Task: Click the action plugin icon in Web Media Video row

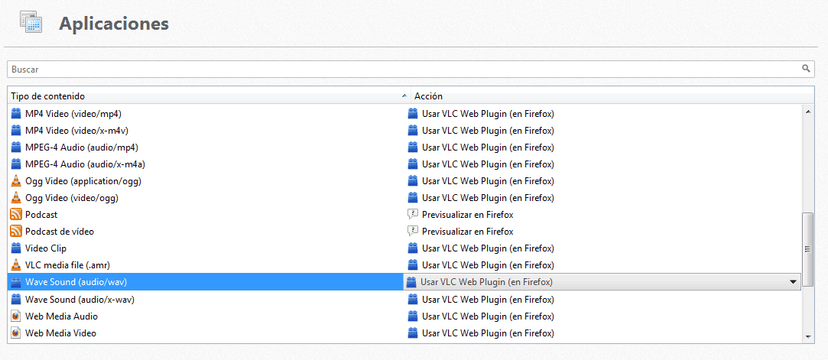Action: [412, 333]
